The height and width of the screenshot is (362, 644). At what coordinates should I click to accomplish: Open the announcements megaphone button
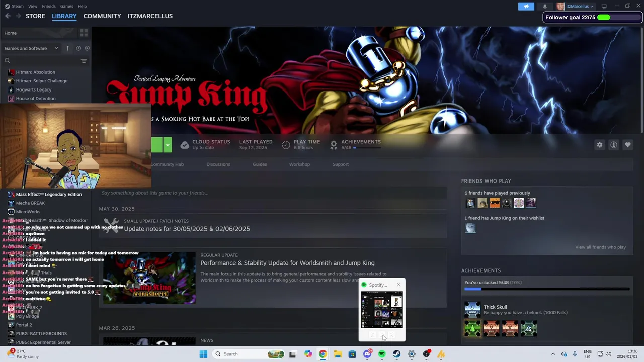(526, 6)
